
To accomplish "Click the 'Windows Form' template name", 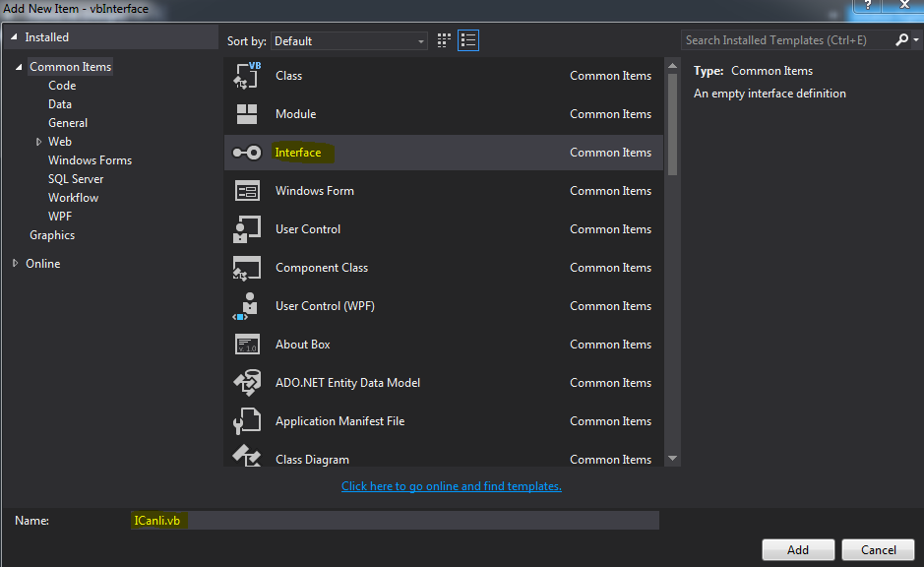I will pyautogui.click(x=315, y=191).
